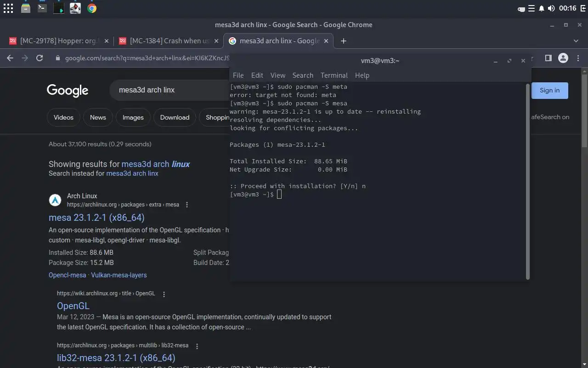
Task: Open the terminal View menu
Action: 278,75
